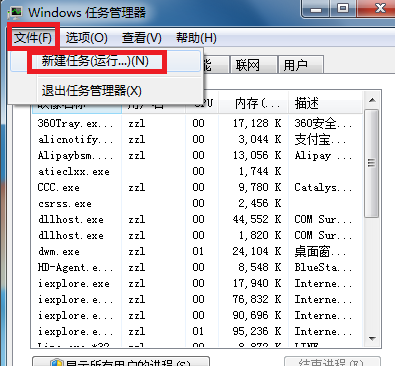This screenshot has width=396, height=371.
Task: Click the vertical scrollbar thumb
Action: pos(372,163)
